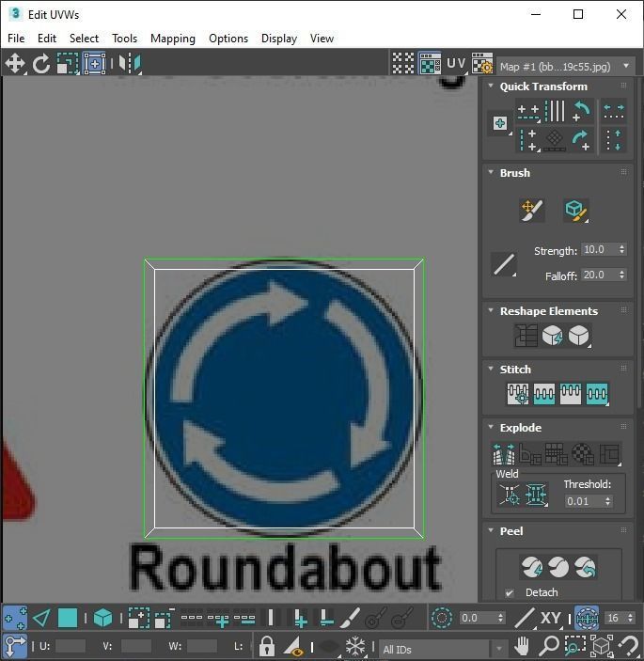Click Align Horizontally to Pivot icon
The image size is (644, 661).
(x=528, y=112)
